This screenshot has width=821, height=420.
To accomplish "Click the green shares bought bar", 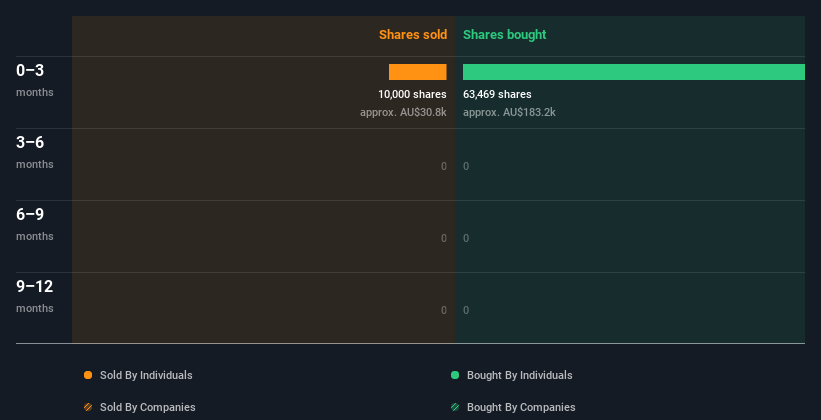I will click(x=634, y=72).
